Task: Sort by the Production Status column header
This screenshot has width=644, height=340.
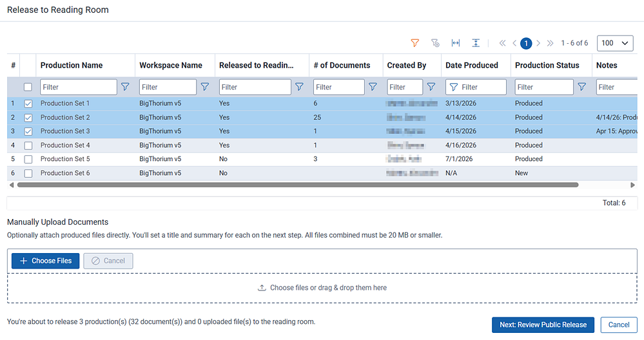Action: point(547,65)
